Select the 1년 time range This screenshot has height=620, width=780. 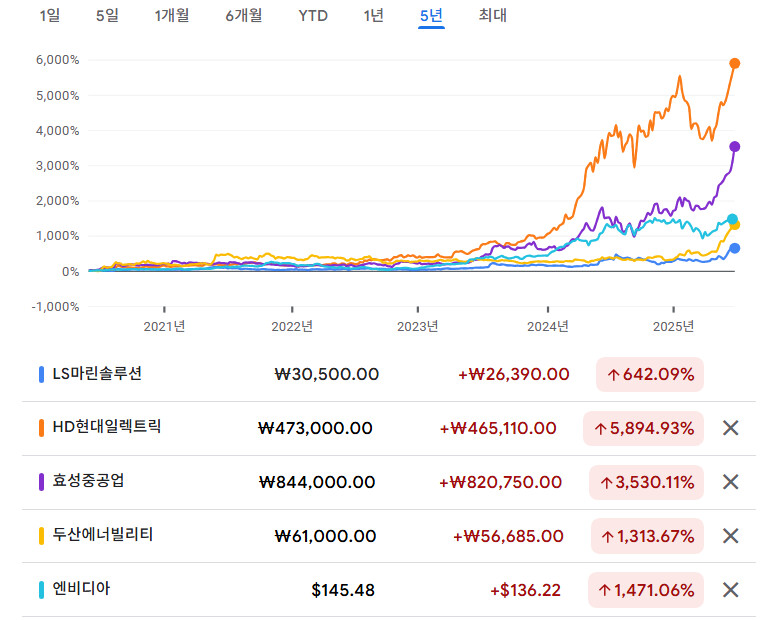pyautogui.click(x=373, y=16)
